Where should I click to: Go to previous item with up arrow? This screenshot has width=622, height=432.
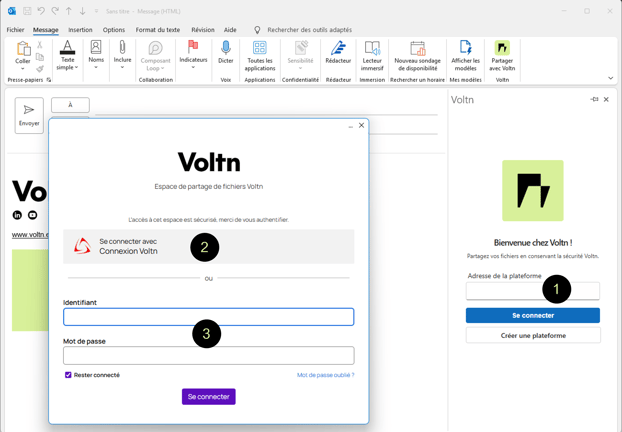click(x=69, y=11)
